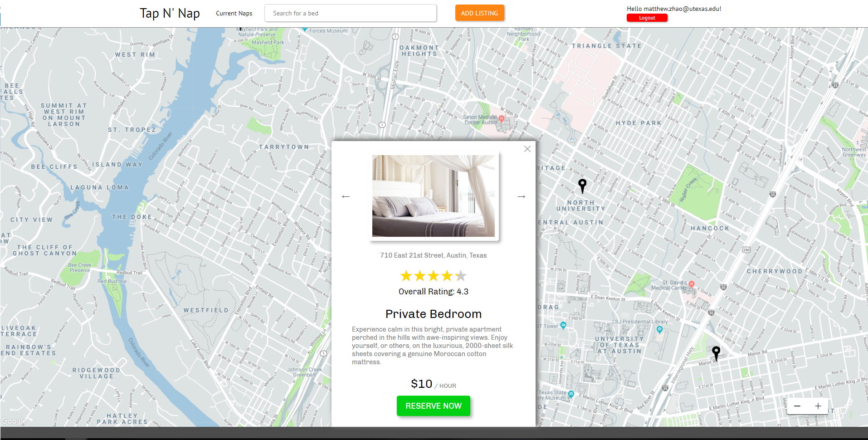Click the Tap N' Nap logo

tap(170, 13)
